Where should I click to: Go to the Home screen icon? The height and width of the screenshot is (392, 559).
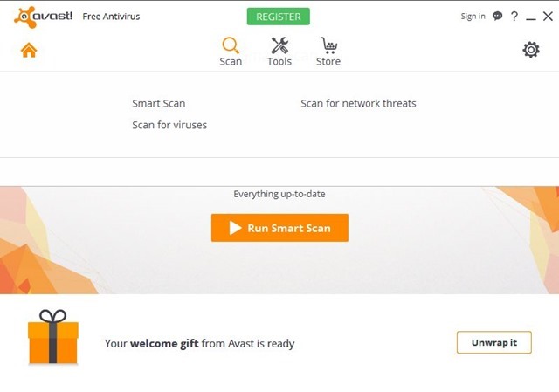[29, 50]
